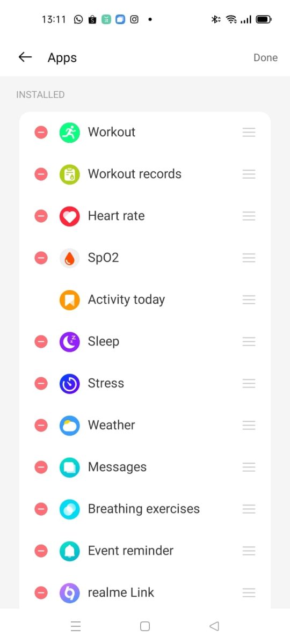Remove Messages using red minus button
Image resolution: width=290 pixels, height=644 pixels.
(41, 467)
